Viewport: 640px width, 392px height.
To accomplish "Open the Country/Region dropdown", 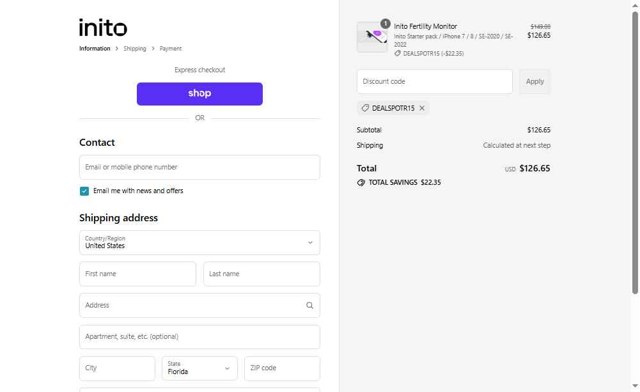I will click(200, 243).
